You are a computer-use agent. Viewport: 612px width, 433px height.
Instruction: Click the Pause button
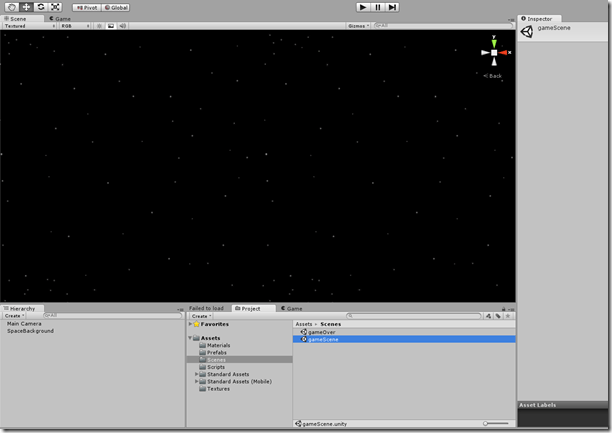click(x=378, y=7)
